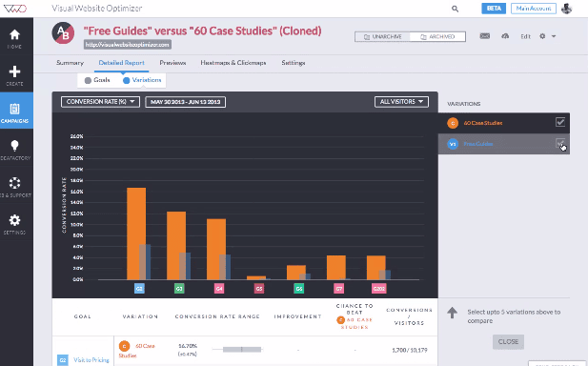Click the VWO logo

14,9
